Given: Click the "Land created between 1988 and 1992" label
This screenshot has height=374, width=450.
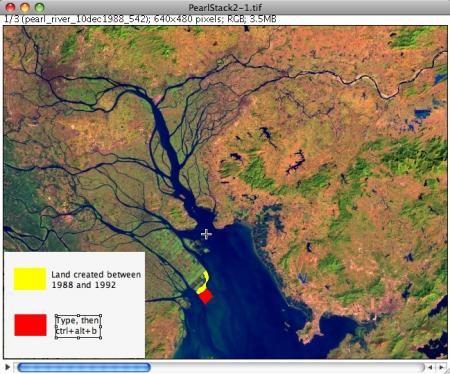Looking at the screenshot, I should pos(96,280).
